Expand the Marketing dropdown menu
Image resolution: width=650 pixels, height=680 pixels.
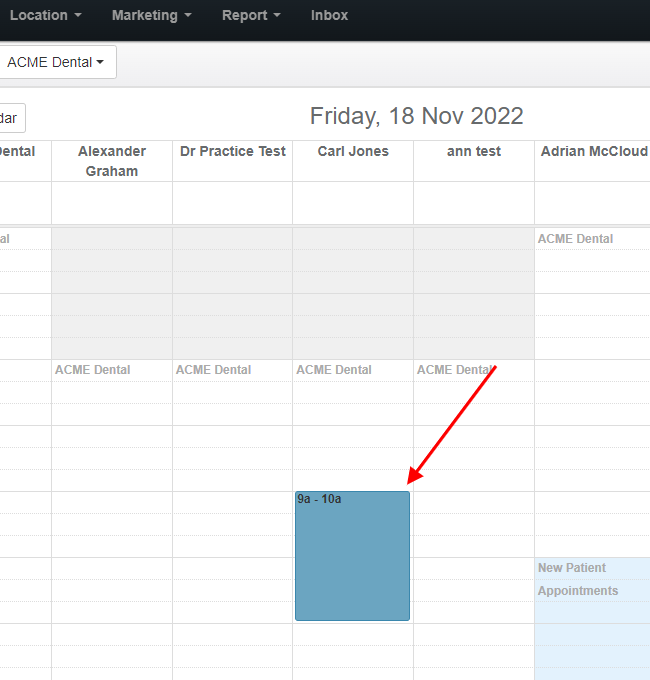(151, 15)
